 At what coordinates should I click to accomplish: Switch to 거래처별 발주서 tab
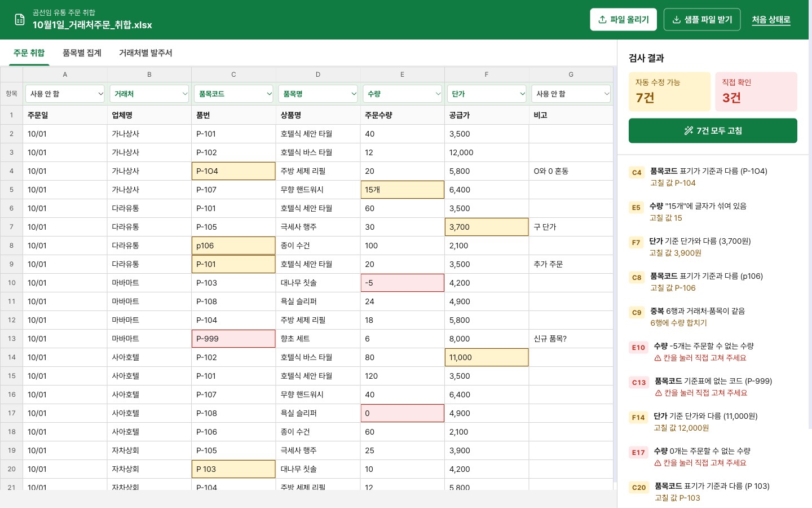click(x=145, y=53)
